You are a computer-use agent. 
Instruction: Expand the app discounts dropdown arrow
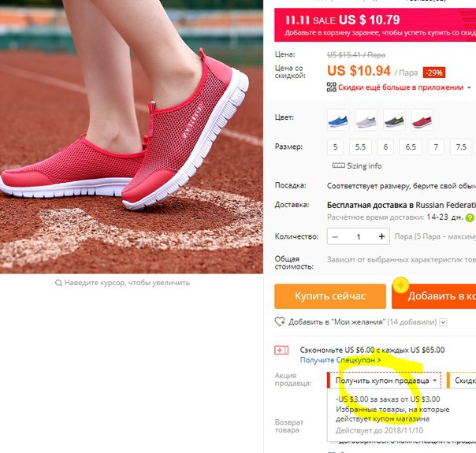tap(469, 87)
